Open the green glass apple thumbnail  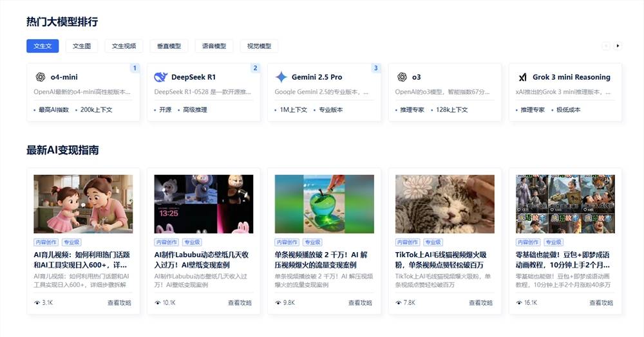click(x=325, y=204)
